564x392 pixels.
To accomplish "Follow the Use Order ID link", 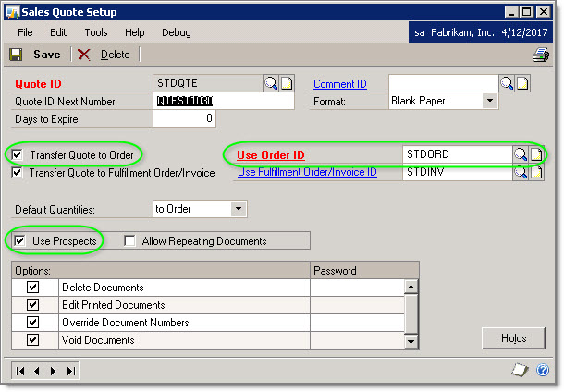I will (271, 155).
